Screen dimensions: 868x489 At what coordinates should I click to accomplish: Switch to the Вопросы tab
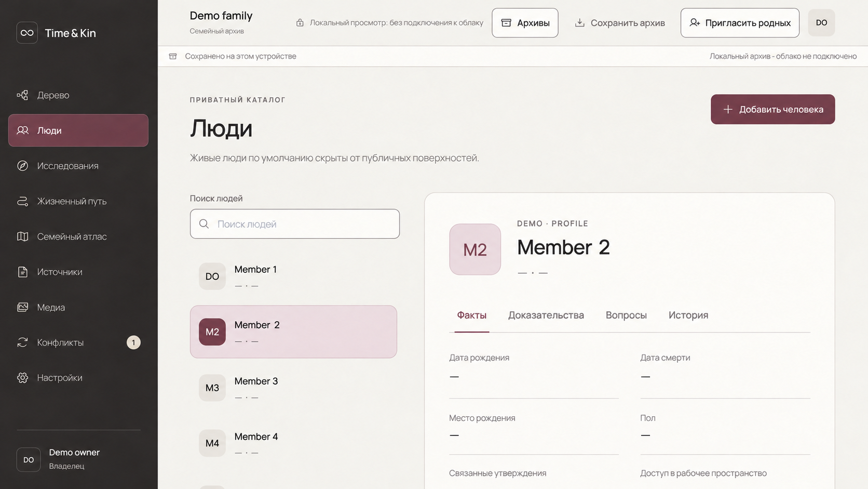click(x=626, y=315)
